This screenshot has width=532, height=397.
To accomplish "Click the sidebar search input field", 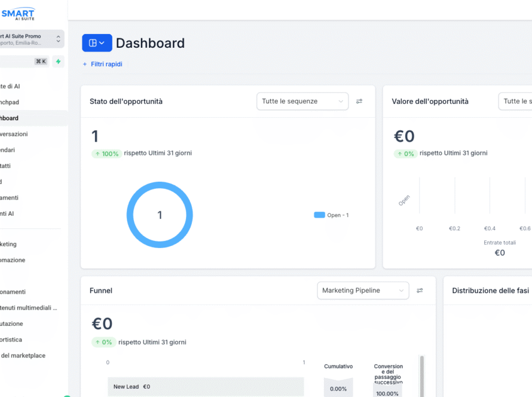I will click(15, 61).
